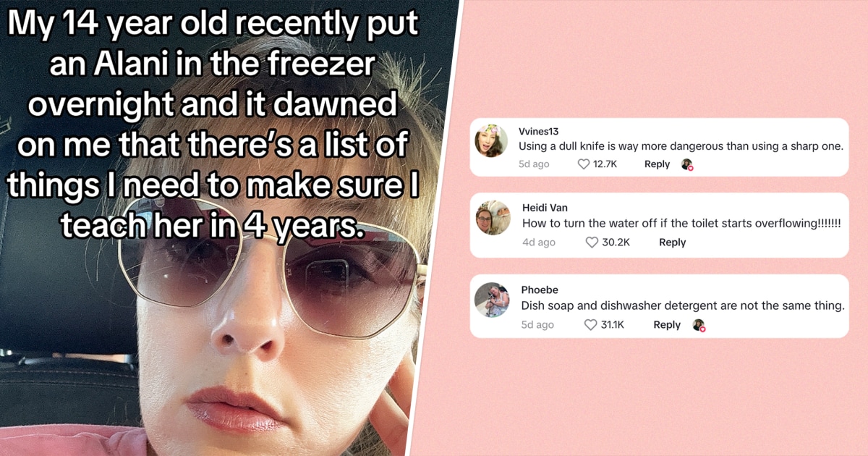The height and width of the screenshot is (456, 868).
Task: Reply to Phoebe's dish soap comment
Action: [667, 325]
